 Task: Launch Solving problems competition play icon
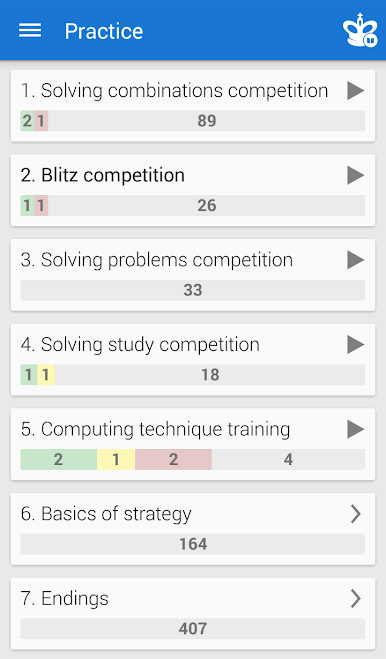(355, 260)
